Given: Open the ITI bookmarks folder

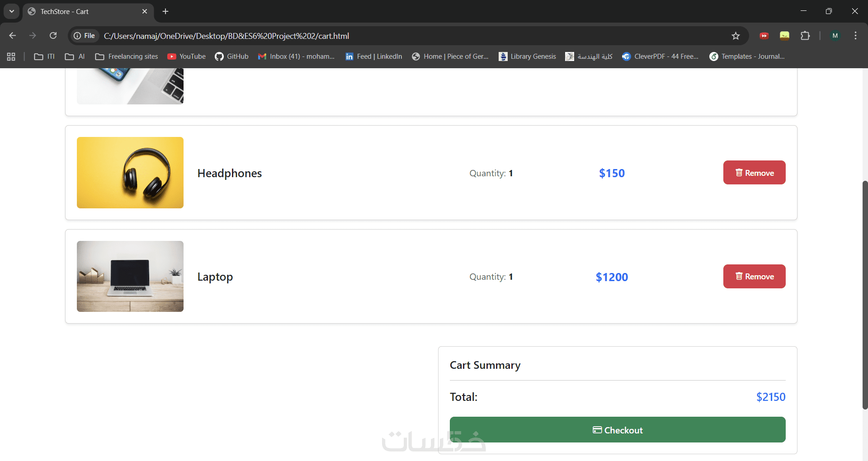Looking at the screenshot, I should (x=44, y=56).
